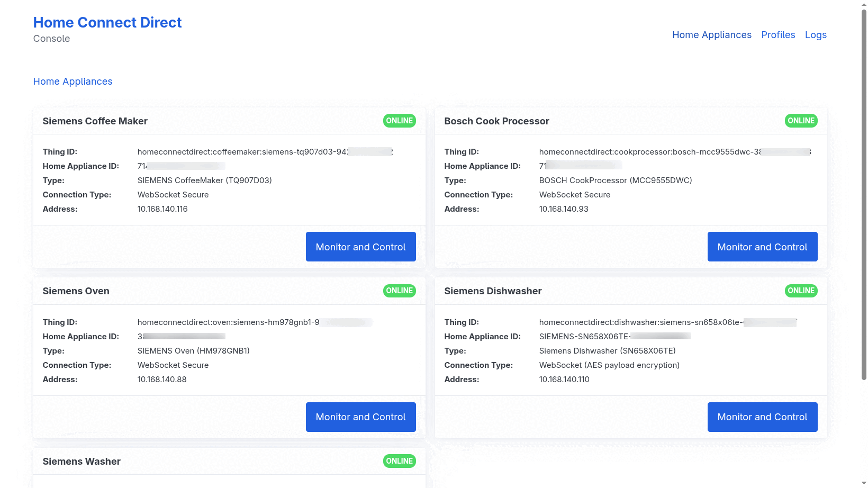Click the Bosch Cook Processor ONLINE badge
This screenshot has width=868, height=488.
(x=801, y=121)
